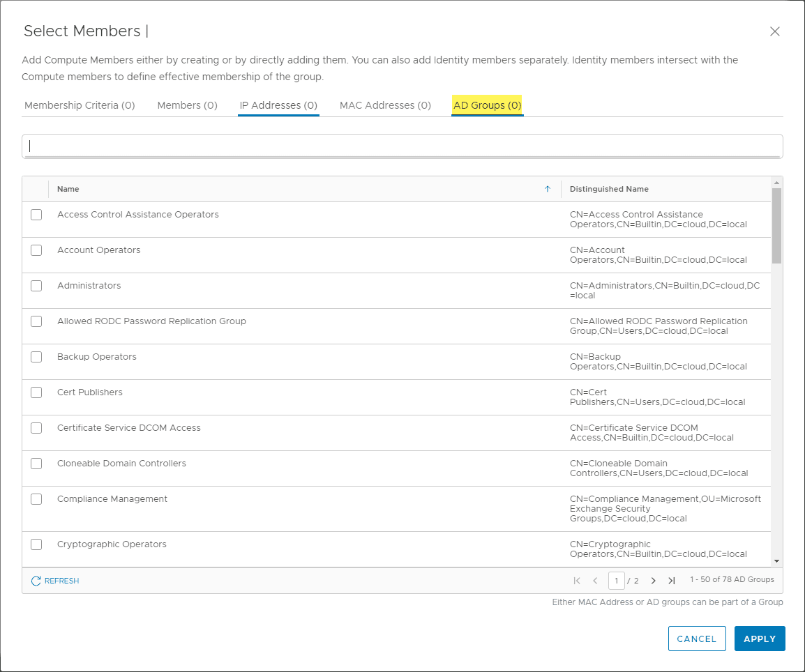The width and height of the screenshot is (805, 672).
Task: Jump to the last page of results
Action: (x=672, y=580)
